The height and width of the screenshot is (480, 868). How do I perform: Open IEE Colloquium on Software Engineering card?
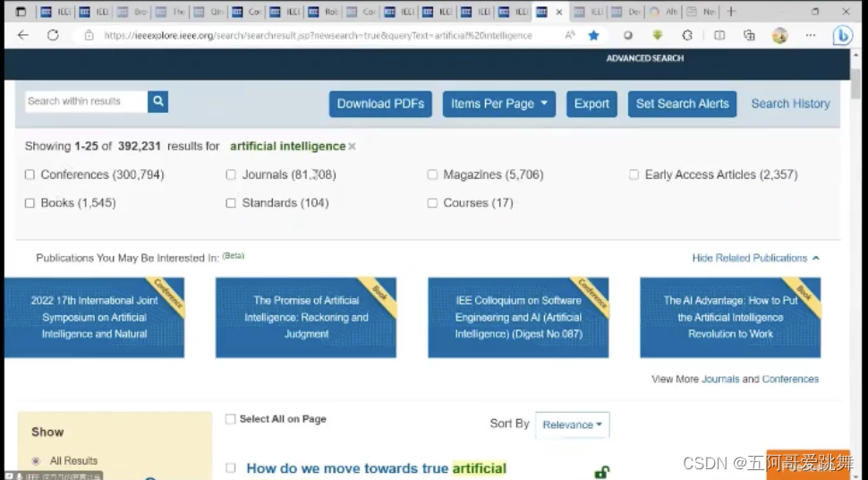[518, 318]
